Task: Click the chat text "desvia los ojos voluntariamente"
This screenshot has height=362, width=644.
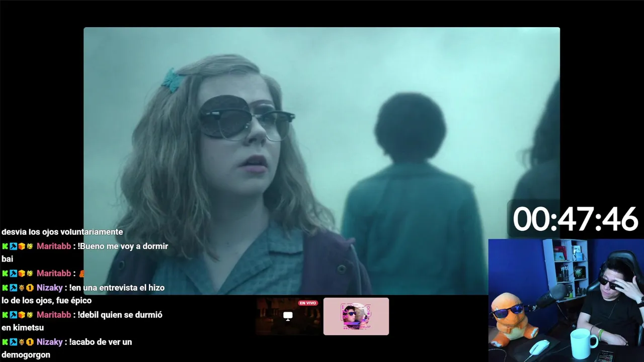Action: click(62, 232)
